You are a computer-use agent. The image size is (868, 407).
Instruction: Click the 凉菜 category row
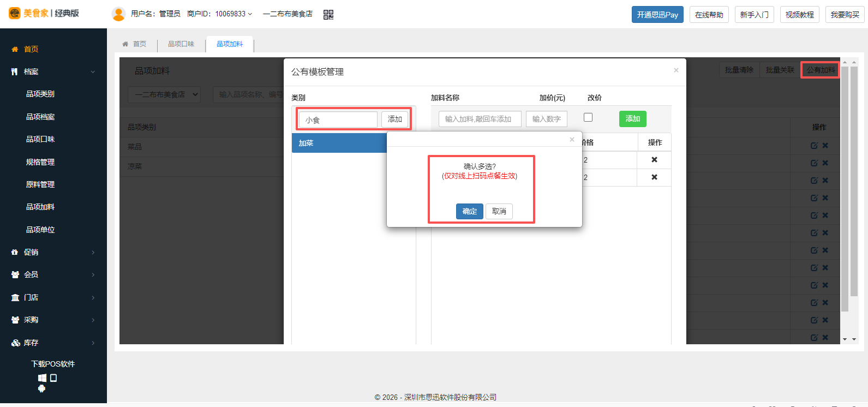tap(202, 166)
